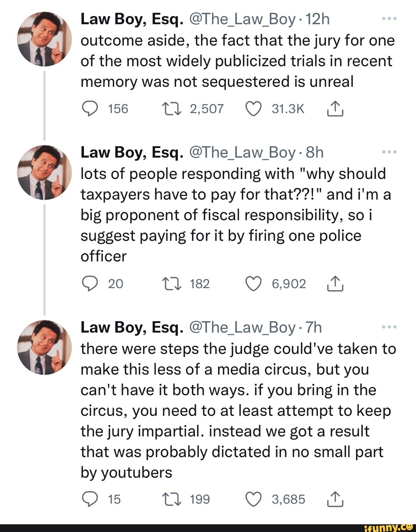Reply to the jury not sequestered tweet
This screenshot has width=416, height=532.
coord(90,109)
